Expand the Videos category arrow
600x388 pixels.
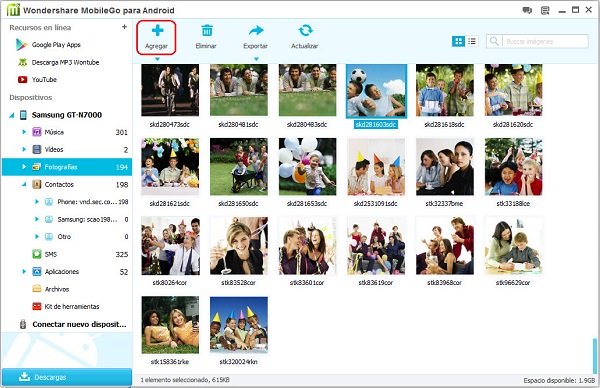pos(24,149)
